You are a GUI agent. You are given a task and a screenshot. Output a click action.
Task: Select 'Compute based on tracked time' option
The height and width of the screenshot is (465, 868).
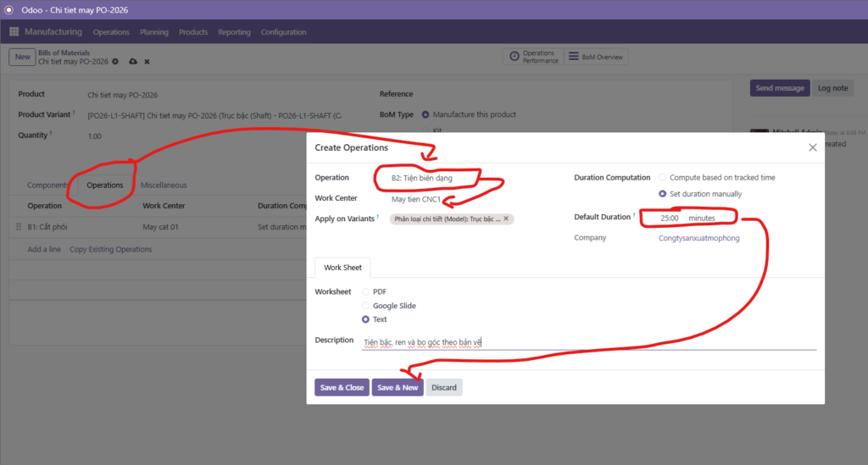[663, 178]
